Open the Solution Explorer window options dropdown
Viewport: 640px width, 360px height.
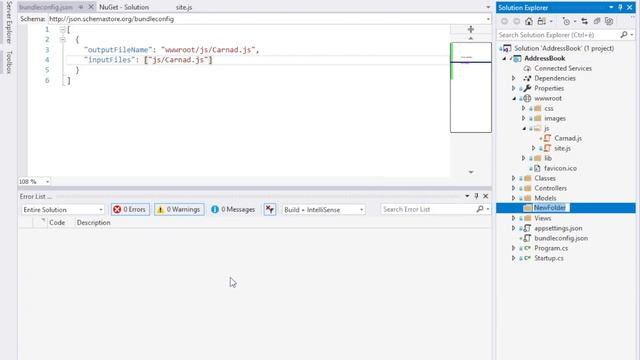tap(611, 7)
